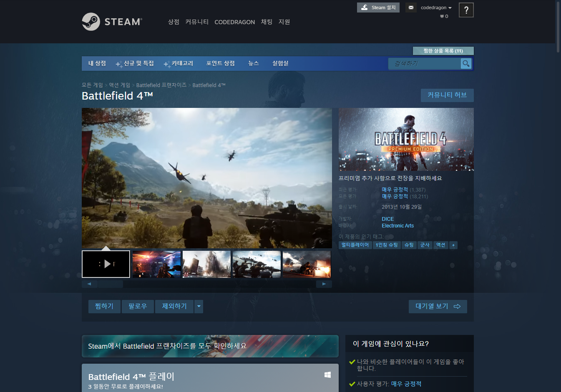The height and width of the screenshot is (392, 561).
Task: Open the envelope notifications icon
Action: 411,7
